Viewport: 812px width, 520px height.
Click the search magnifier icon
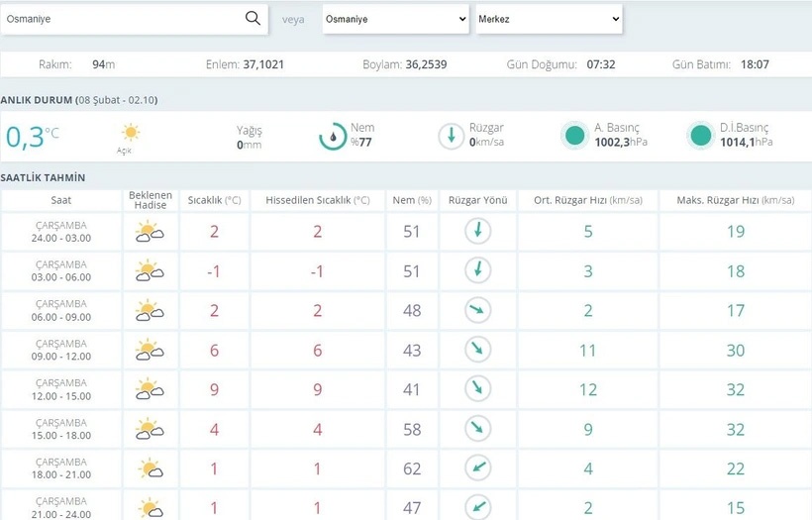click(253, 18)
